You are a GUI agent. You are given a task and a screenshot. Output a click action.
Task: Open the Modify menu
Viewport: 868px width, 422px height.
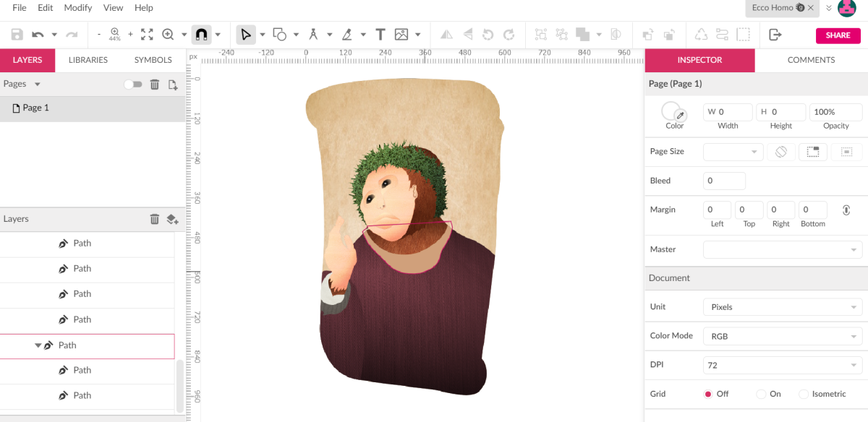pyautogui.click(x=78, y=8)
